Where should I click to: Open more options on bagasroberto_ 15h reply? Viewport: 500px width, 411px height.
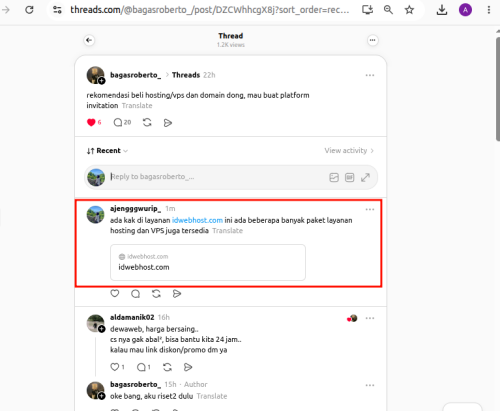370,385
